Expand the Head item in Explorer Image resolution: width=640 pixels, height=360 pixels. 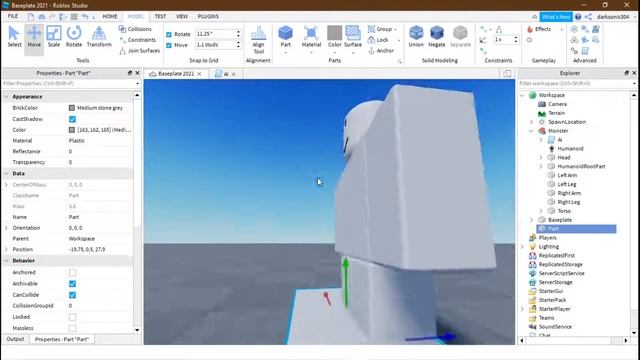(x=541, y=158)
